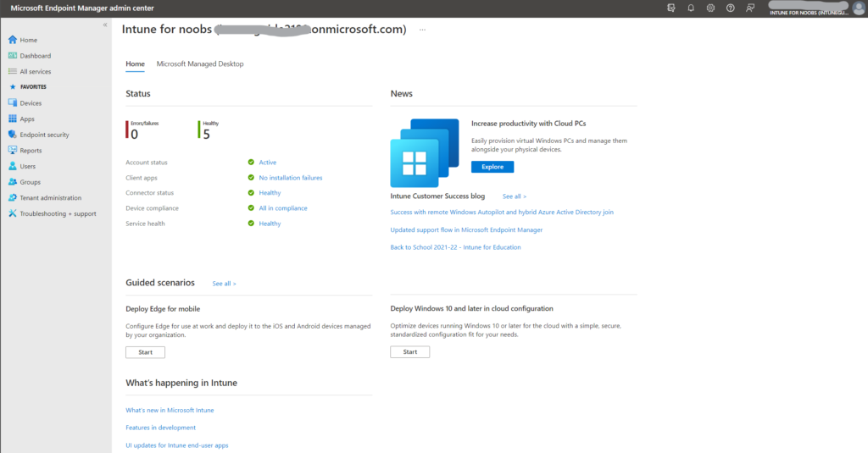
Task: Open Users in the sidebar
Action: coord(28,166)
